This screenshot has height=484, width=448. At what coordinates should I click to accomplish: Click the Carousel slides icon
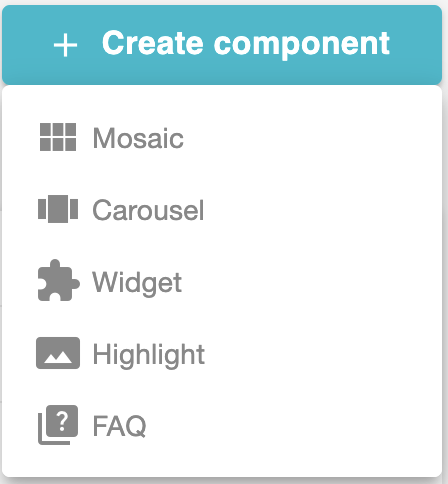click(x=58, y=209)
